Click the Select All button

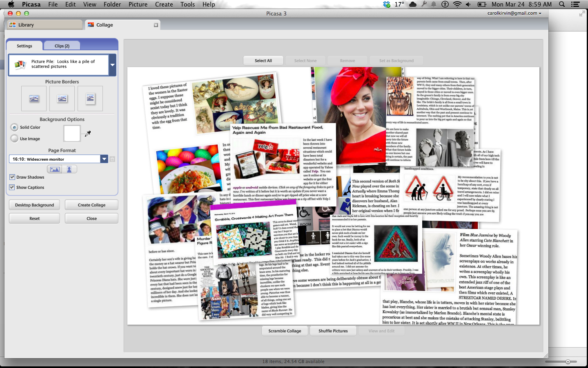263,61
